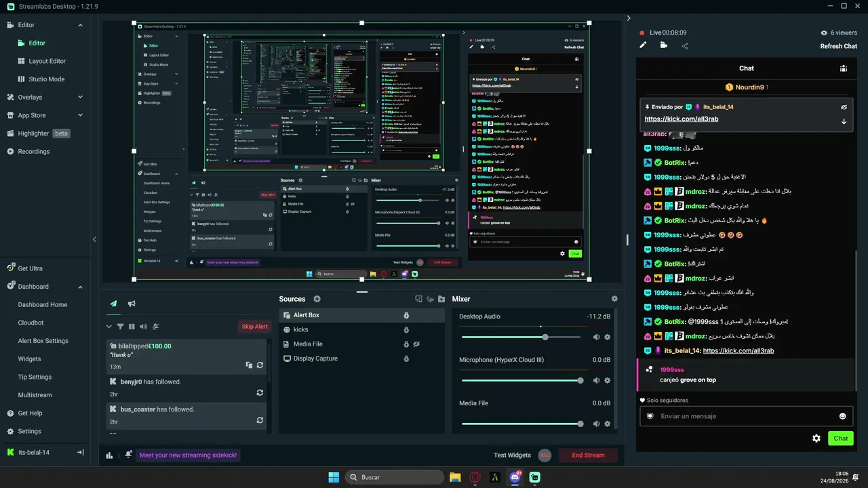Expand the App Store section chevron
This screenshot has height=488, width=868.
click(80, 115)
